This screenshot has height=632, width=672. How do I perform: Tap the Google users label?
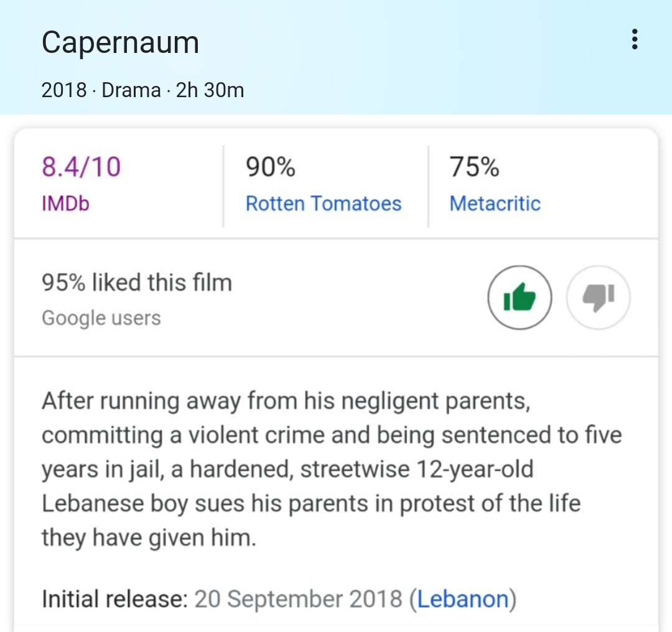coord(101,318)
